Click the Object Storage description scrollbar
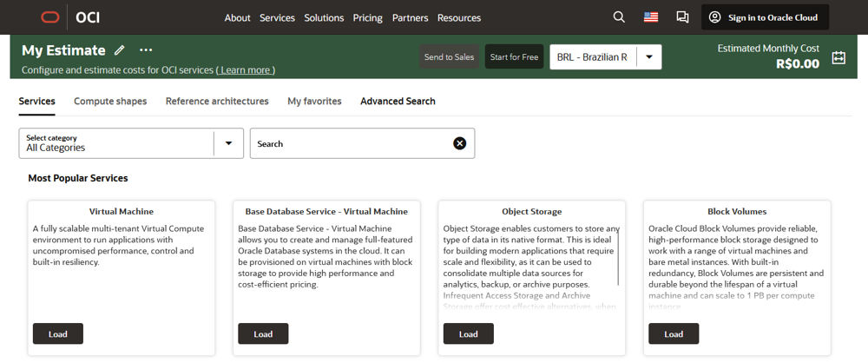The width and height of the screenshot is (868, 363). 619,252
